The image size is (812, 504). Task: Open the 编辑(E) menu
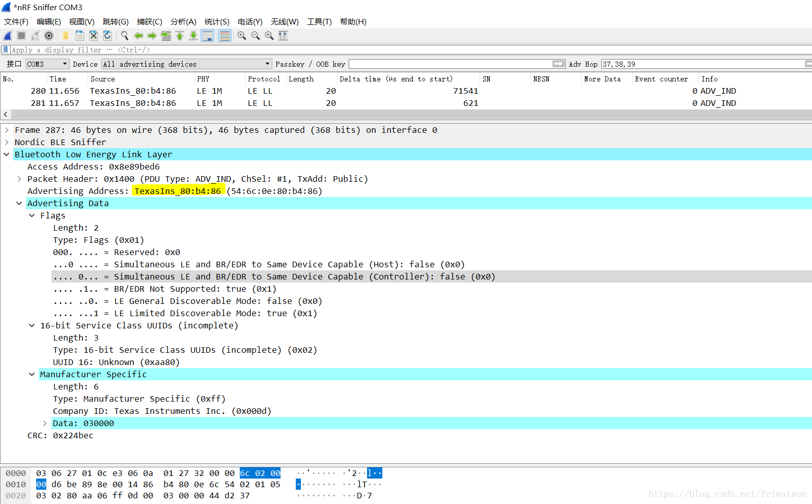(x=49, y=22)
